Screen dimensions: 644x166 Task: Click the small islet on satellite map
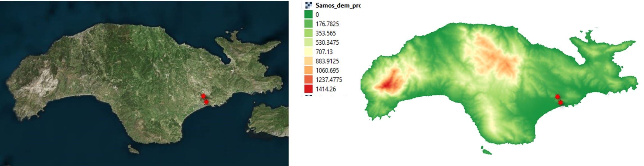(134, 149)
